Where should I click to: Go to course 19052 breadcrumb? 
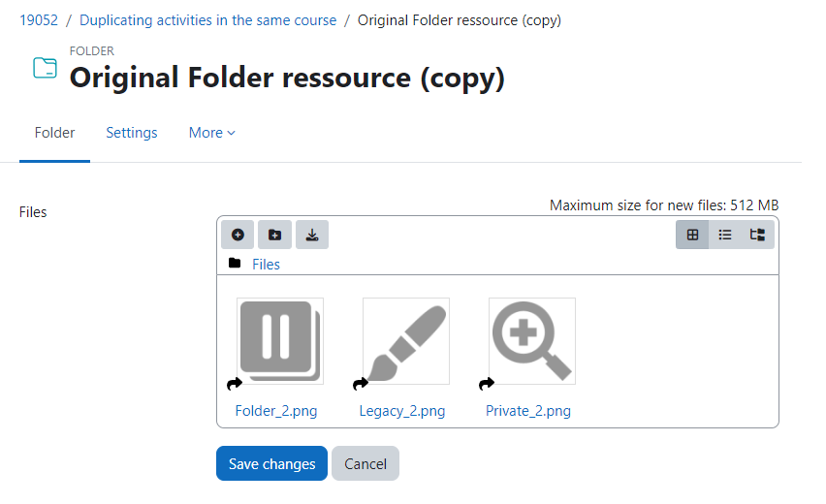(39, 20)
